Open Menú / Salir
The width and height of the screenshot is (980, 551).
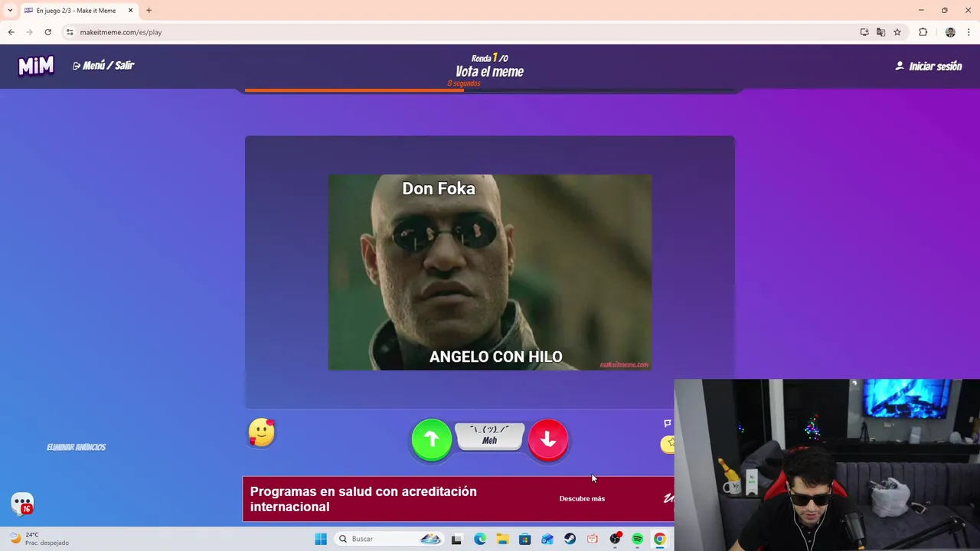coord(103,66)
